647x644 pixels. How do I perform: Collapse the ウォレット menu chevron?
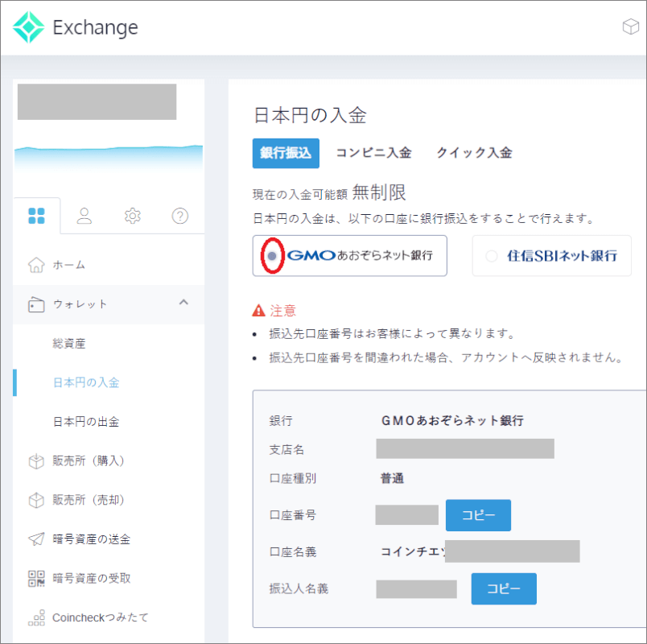(183, 303)
